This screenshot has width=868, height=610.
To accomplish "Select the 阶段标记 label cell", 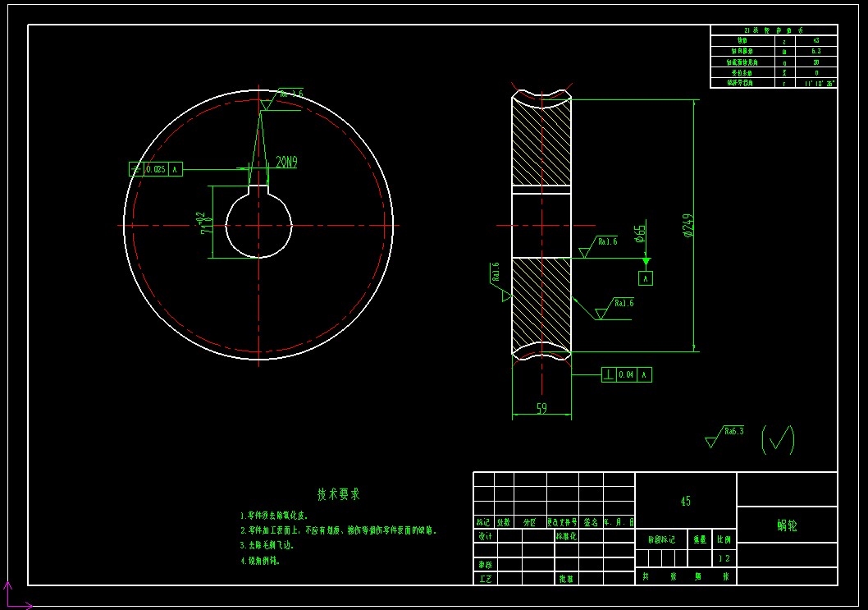I will tap(661, 539).
